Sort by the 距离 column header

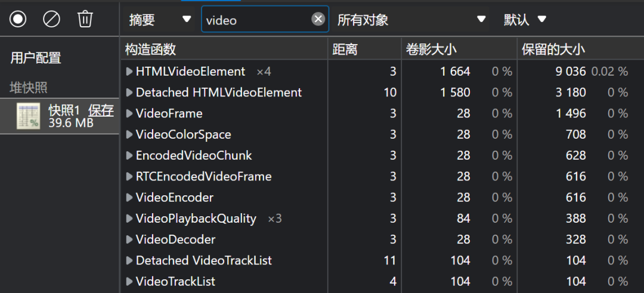tap(365, 49)
